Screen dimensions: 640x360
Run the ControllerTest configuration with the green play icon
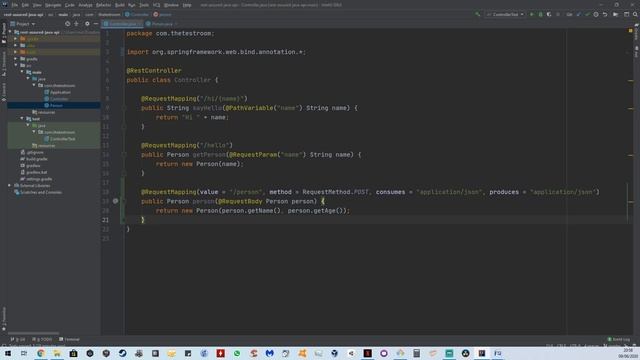(x=531, y=14)
